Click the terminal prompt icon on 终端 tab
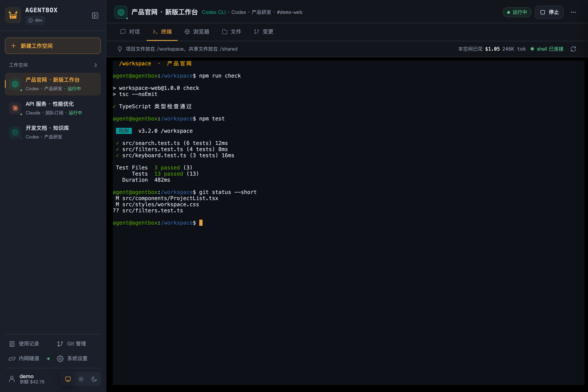Viewport: 588px width, 392px height. (155, 32)
